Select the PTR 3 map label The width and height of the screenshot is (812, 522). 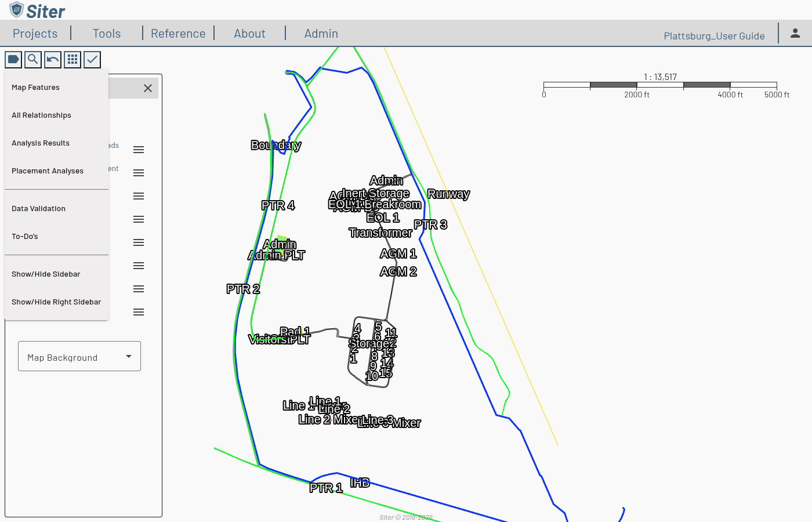click(430, 225)
